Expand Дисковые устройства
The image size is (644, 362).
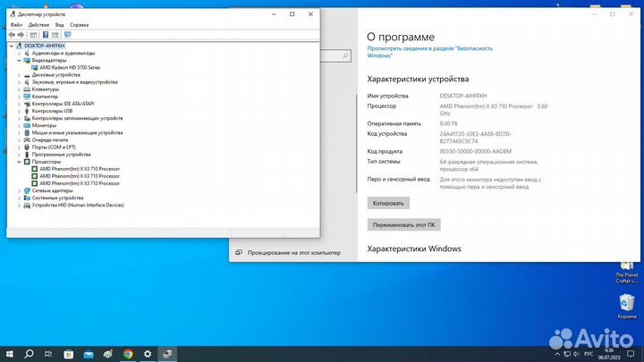tap(19, 75)
